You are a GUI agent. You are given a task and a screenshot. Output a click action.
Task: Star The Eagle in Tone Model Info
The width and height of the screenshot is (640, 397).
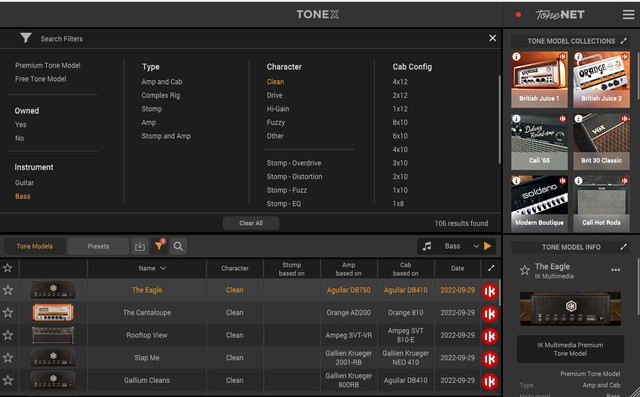pos(524,270)
